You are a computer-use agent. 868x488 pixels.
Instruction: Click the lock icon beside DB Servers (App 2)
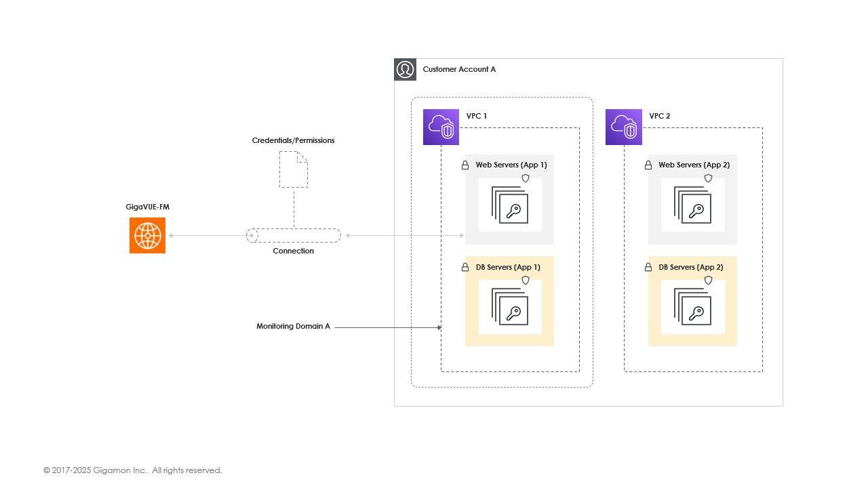648,268
